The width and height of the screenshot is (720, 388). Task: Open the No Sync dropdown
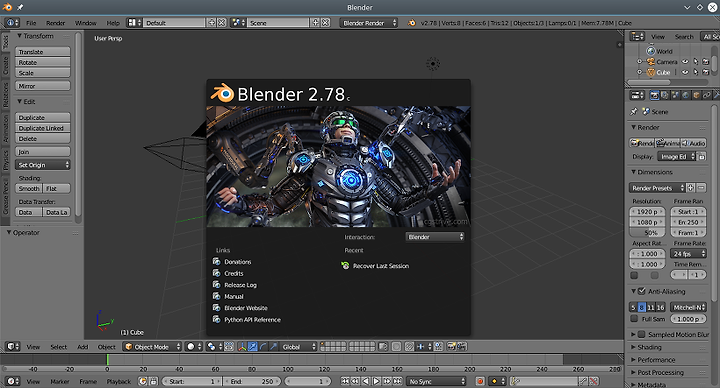pos(436,381)
